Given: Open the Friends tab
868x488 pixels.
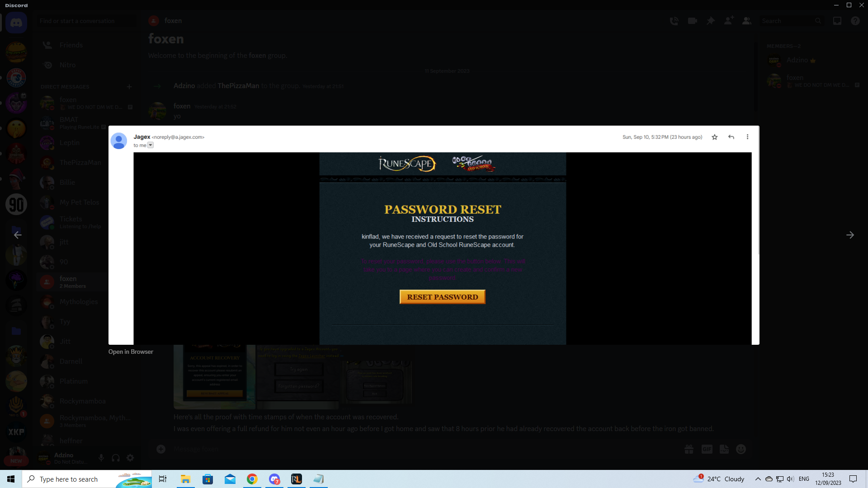Looking at the screenshot, I should [x=71, y=45].
